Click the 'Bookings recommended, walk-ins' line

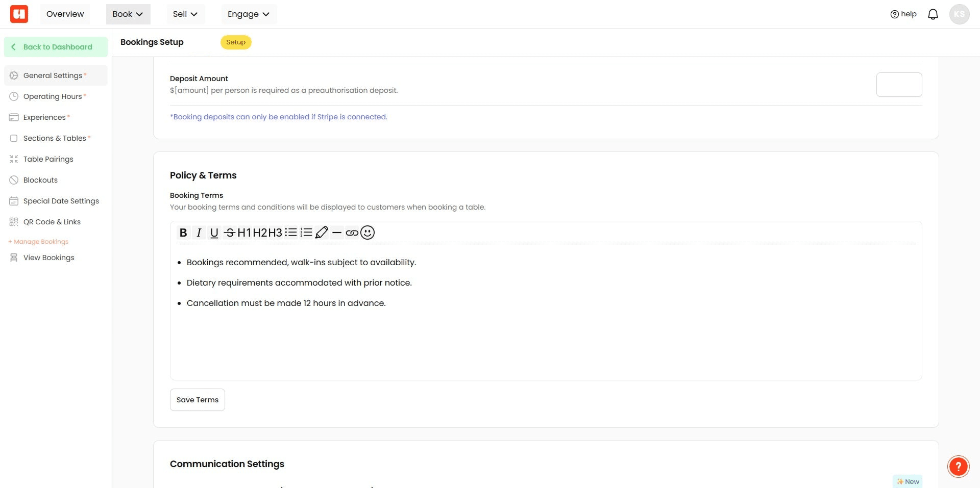click(301, 262)
